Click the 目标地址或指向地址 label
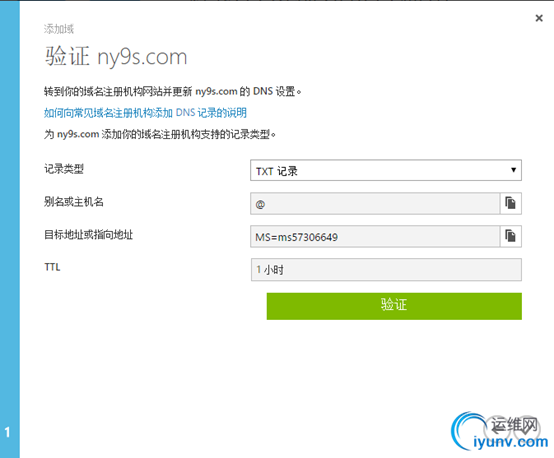Viewport: 554px width, 458px height. (88, 235)
